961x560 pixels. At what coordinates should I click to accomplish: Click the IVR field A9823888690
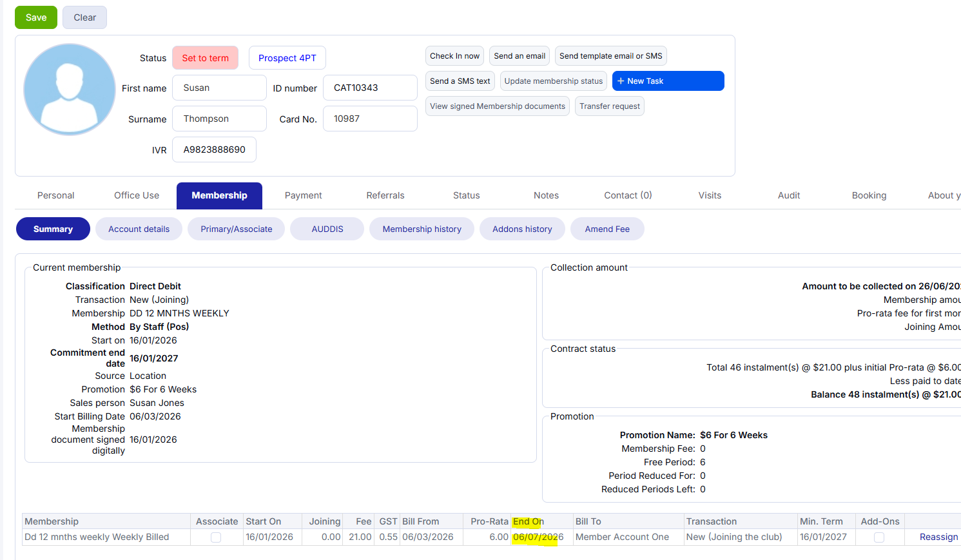(x=214, y=150)
